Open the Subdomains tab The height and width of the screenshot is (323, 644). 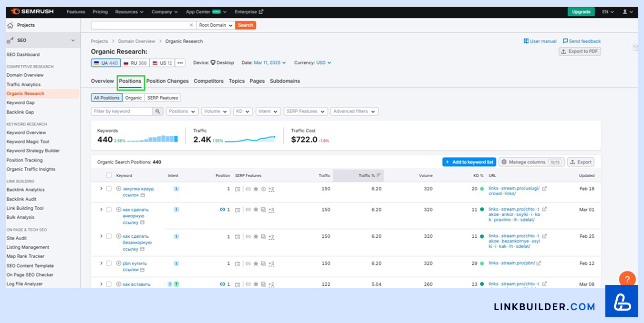point(285,81)
